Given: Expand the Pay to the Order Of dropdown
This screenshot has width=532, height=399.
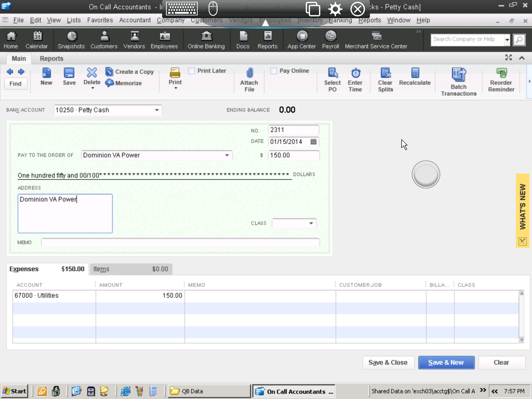Looking at the screenshot, I should click(227, 155).
